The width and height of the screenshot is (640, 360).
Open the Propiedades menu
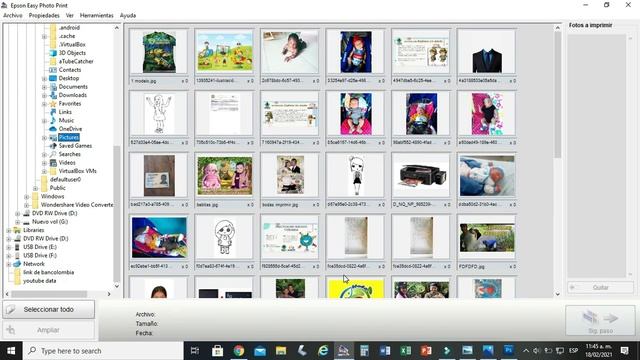tap(44, 15)
